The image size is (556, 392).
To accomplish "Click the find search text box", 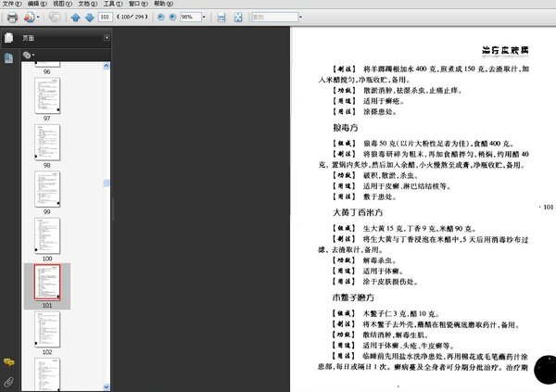I will [275, 18].
